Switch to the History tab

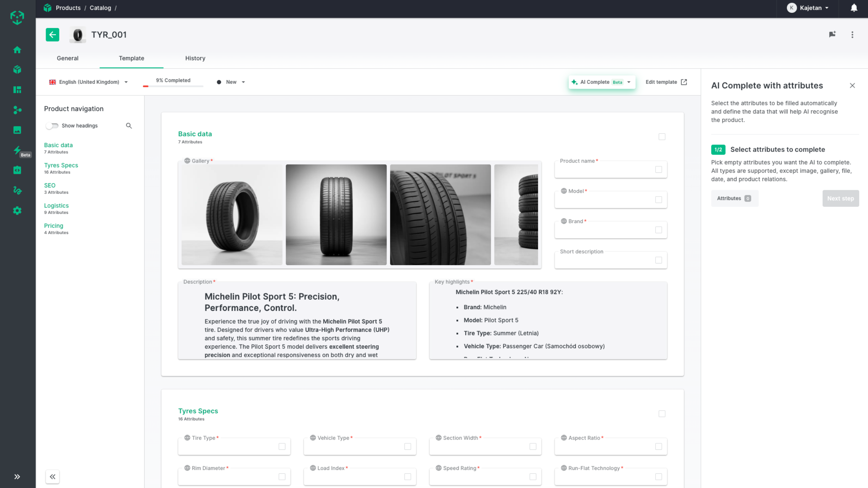pyautogui.click(x=195, y=58)
